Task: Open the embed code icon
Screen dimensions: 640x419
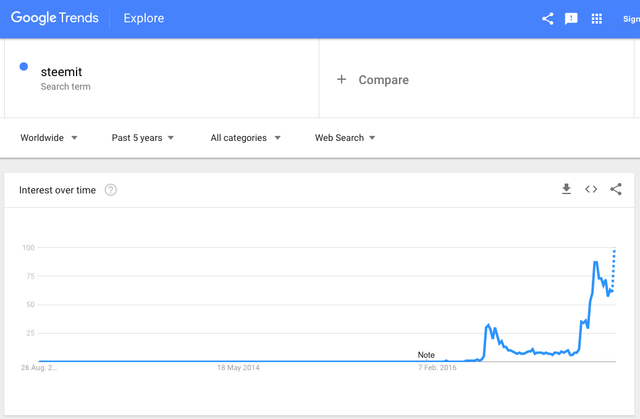Action: [x=591, y=189]
